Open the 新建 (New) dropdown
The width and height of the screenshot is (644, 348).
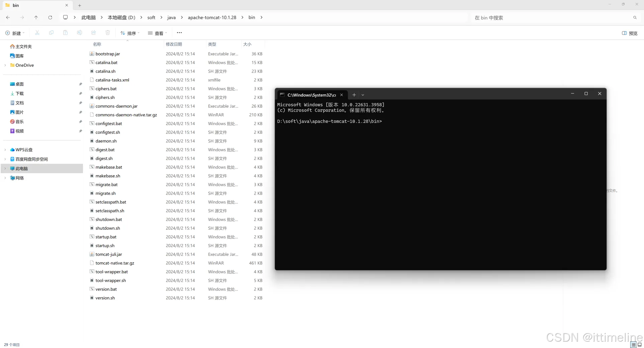(x=15, y=33)
